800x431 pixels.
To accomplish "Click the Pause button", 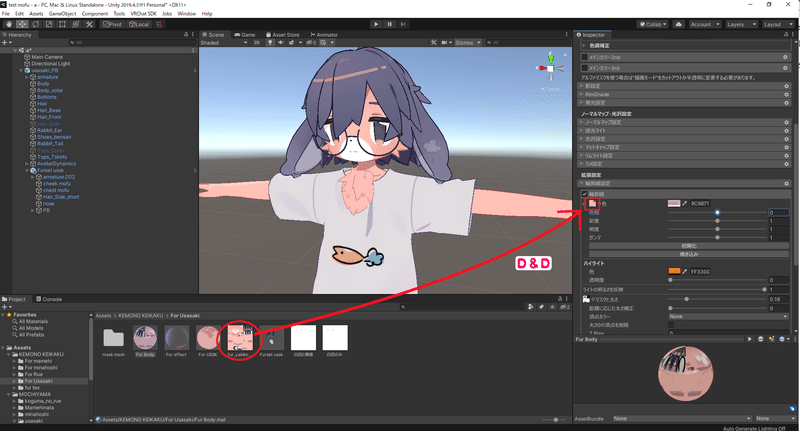I will click(390, 24).
